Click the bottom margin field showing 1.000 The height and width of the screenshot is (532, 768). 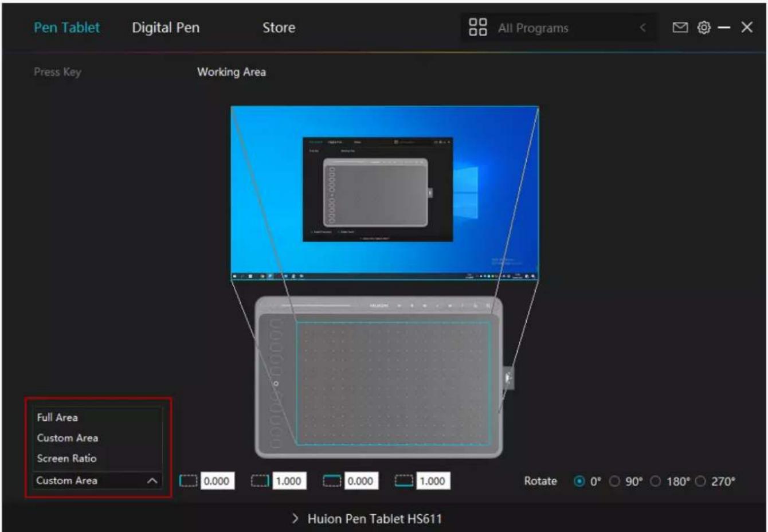pos(433,481)
